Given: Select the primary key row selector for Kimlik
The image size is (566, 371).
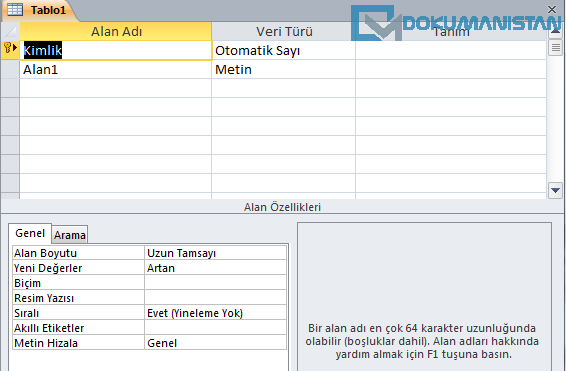Looking at the screenshot, I should 10,50.
